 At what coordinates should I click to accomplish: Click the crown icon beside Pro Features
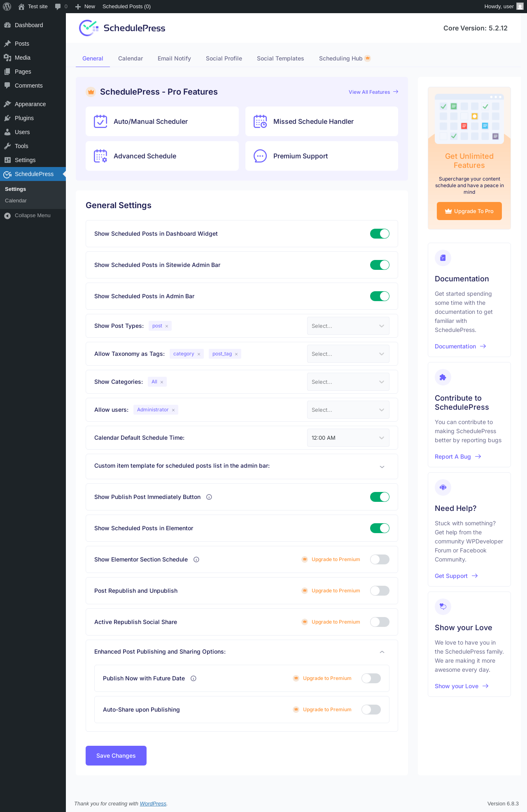91,92
